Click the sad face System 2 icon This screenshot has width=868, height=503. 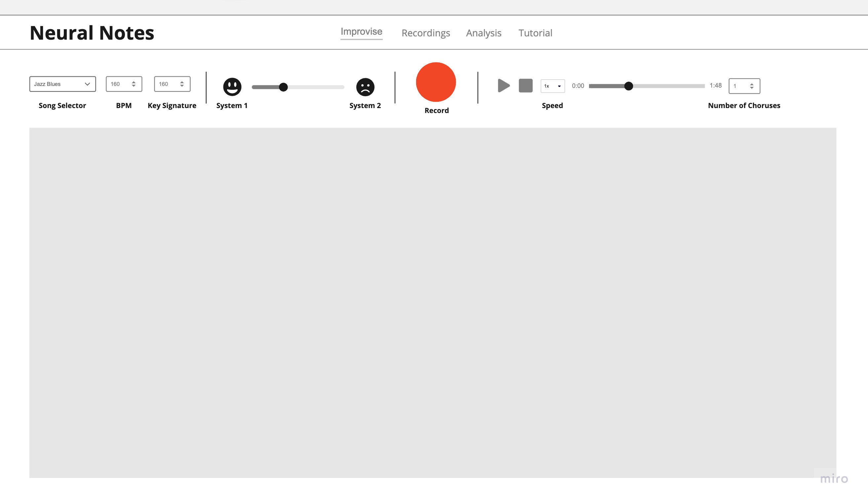tap(365, 87)
